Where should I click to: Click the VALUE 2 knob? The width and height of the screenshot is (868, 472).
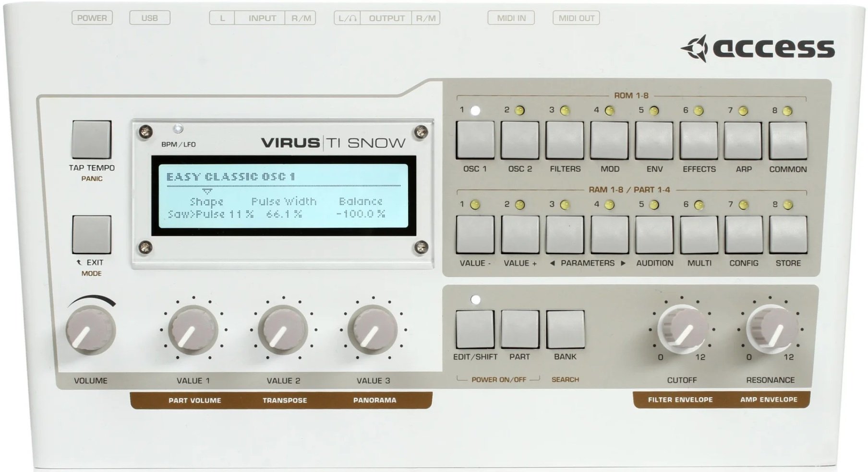pyautogui.click(x=283, y=330)
